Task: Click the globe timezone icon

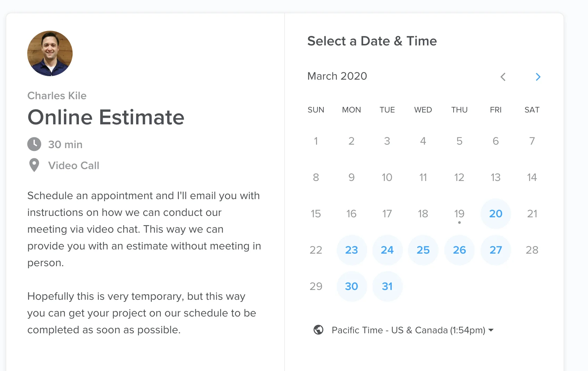Action: tap(318, 330)
